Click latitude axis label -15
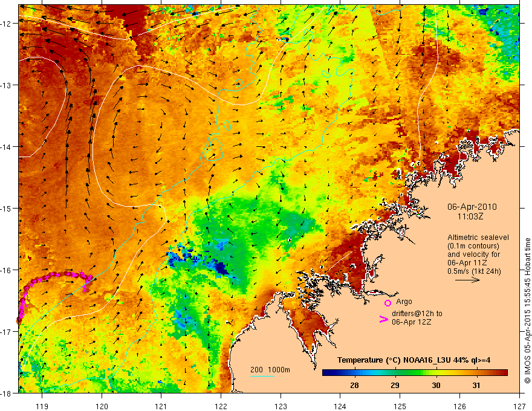Screen dimensions: 532x411 click(6, 208)
